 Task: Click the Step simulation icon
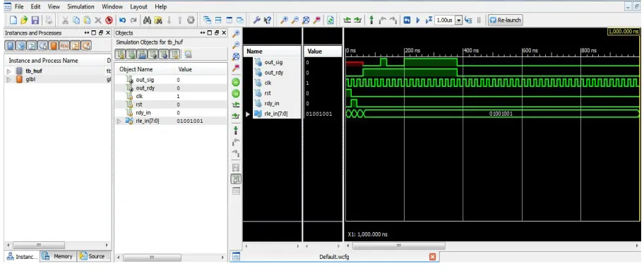click(x=468, y=20)
